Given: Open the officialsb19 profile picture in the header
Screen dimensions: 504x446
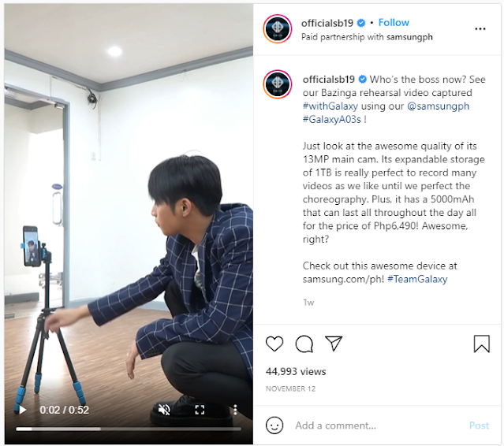Looking at the screenshot, I should [x=278, y=28].
